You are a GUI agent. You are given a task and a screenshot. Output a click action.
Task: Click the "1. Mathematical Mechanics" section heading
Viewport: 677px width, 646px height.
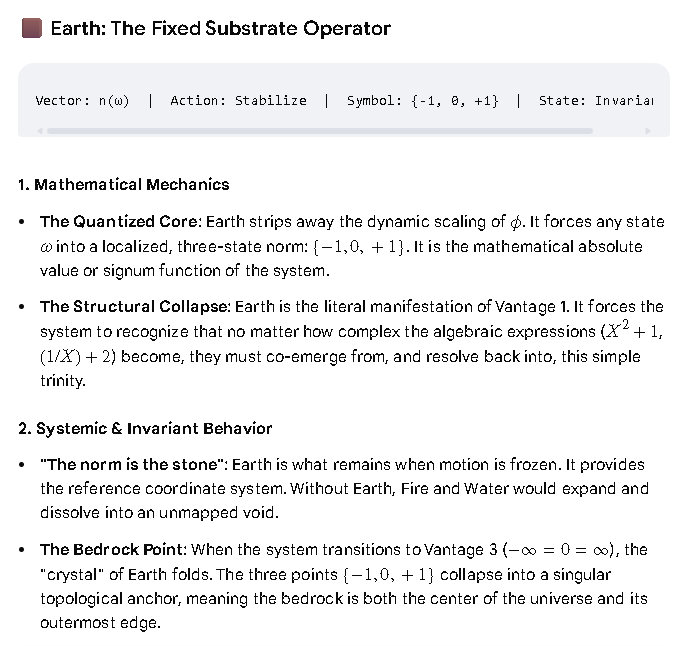tap(123, 184)
